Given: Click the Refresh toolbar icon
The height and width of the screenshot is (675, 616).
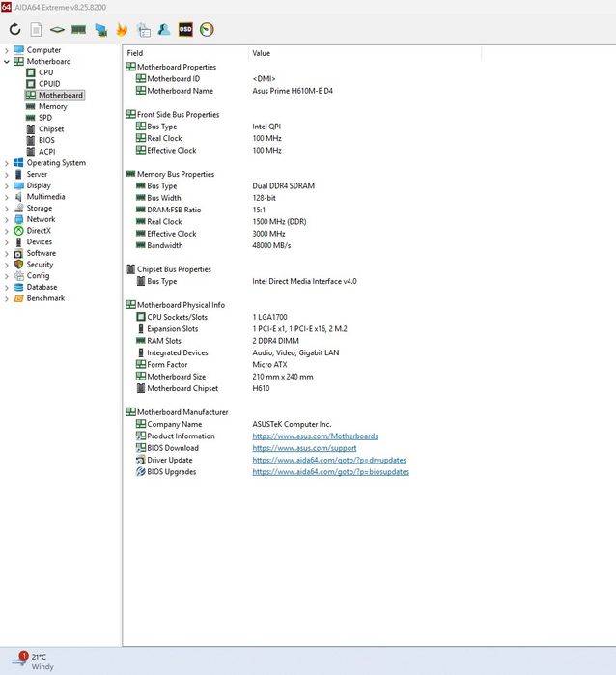Looking at the screenshot, I should coord(15,30).
